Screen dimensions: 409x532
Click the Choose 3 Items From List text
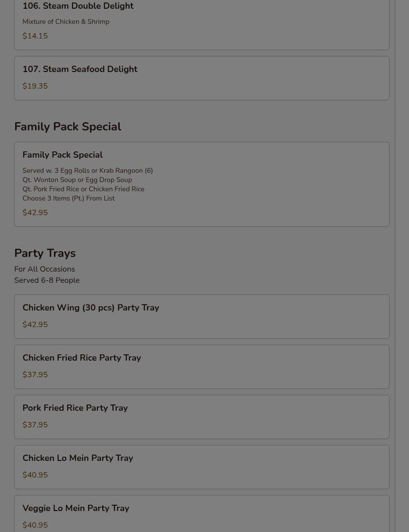[x=68, y=199]
